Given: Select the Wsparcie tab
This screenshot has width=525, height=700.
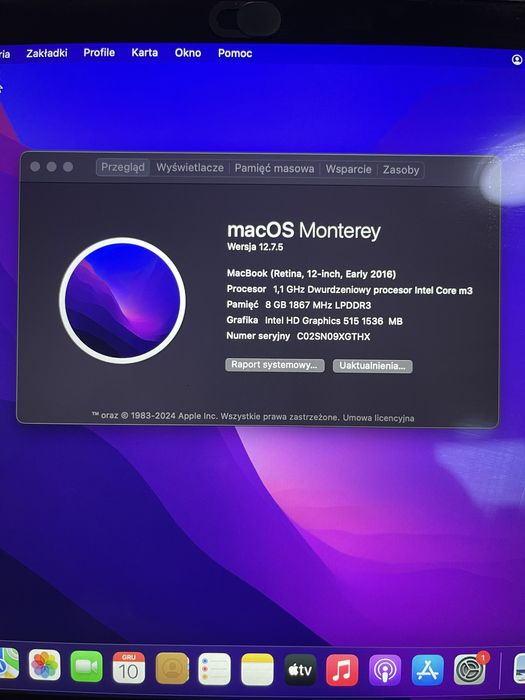Looking at the screenshot, I should 348,169.
